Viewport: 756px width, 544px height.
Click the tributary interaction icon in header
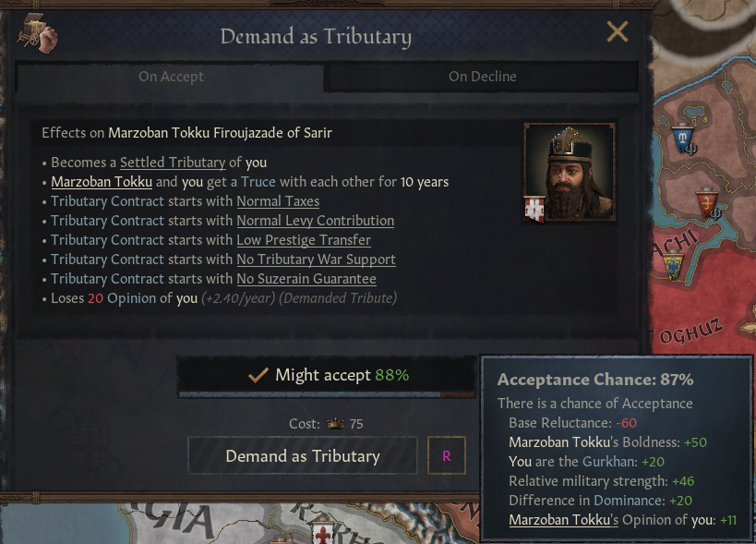pyautogui.click(x=37, y=34)
